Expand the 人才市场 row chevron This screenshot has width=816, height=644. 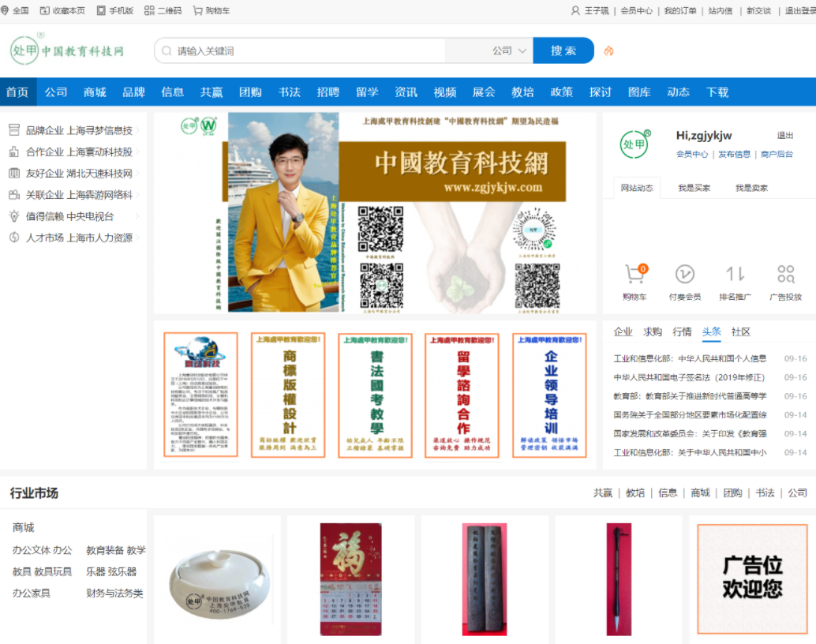point(138,238)
